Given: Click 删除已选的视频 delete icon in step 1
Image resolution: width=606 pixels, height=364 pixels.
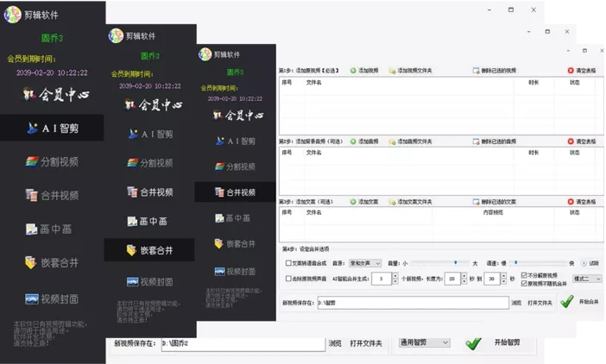Looking at the screenshot, I should (x=477, y=71).
